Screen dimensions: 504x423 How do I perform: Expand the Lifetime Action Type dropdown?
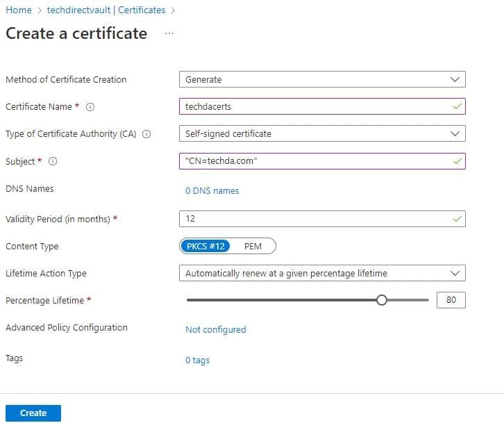pyautogui.click(x=321, y=273)
